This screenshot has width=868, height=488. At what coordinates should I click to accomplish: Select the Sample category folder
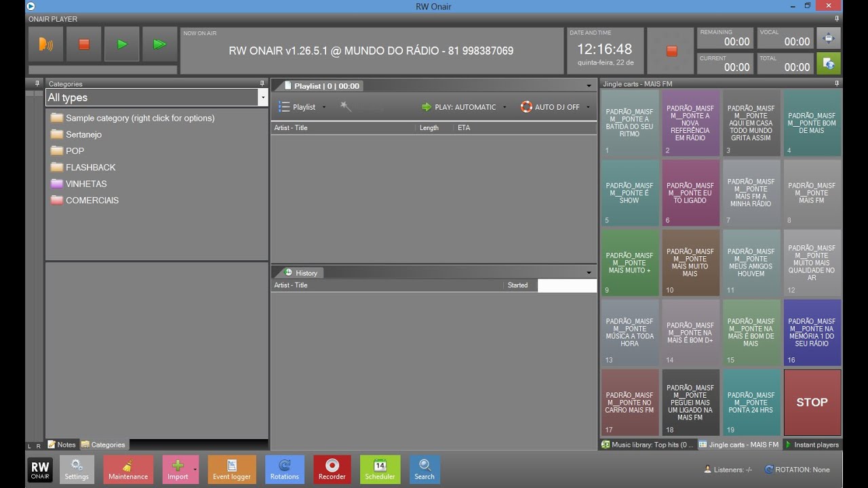coord(134,118)
